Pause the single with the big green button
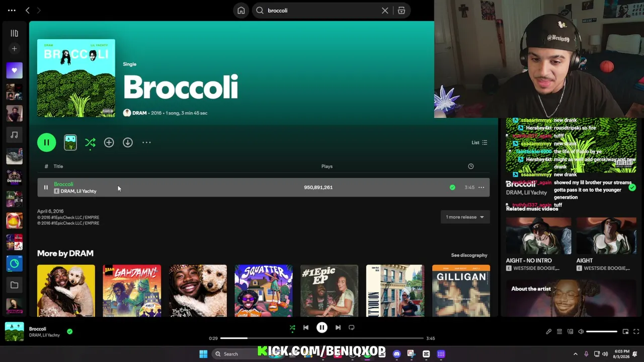 [46, 143]
